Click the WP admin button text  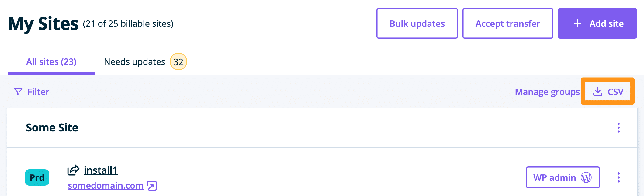coord(554,177)
